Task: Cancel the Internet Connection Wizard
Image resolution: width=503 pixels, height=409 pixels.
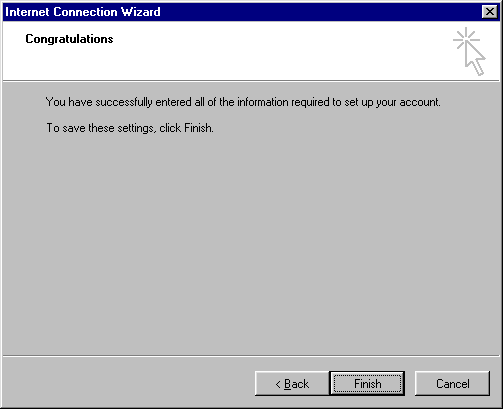Action: pos(452,384)
